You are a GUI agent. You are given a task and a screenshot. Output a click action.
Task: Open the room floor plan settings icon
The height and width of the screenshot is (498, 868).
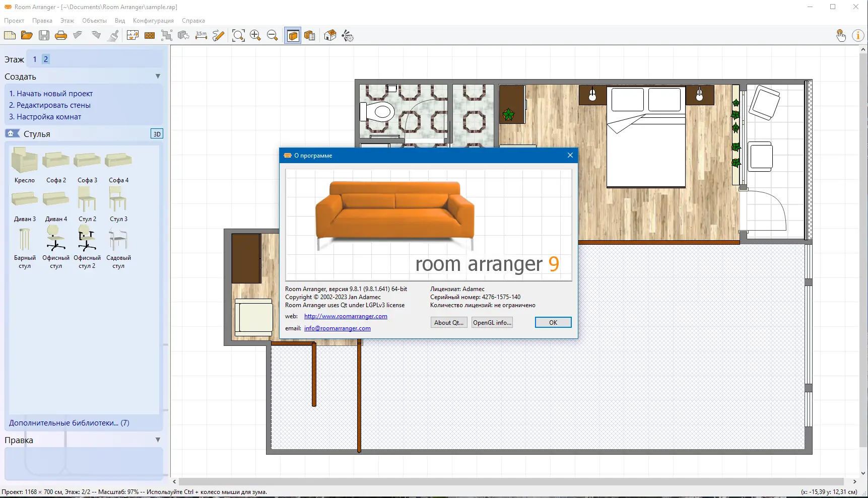tap(132, 35)
